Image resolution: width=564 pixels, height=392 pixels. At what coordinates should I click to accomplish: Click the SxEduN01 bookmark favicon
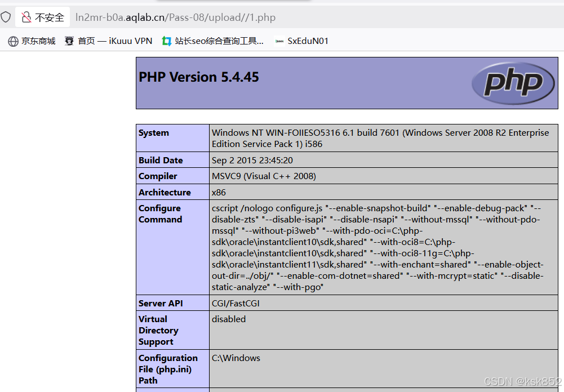pos(279,41)
